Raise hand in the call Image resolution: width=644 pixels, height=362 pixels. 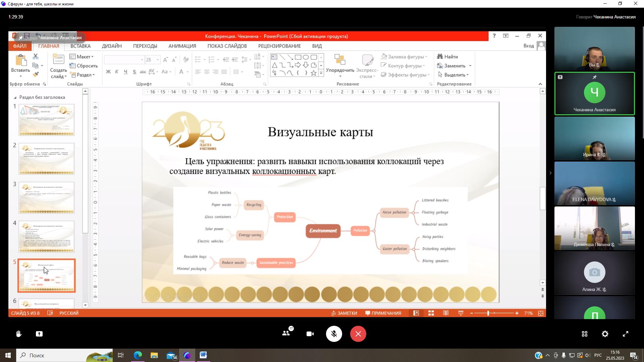[19, 334]
